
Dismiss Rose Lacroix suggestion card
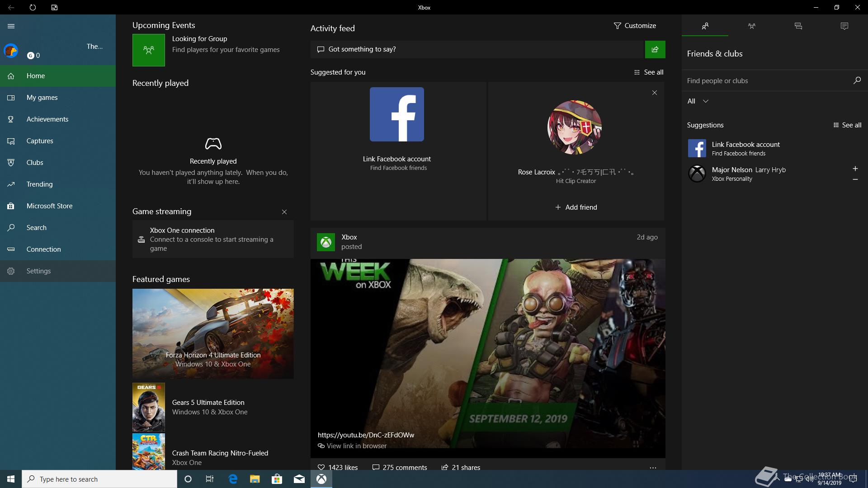pos(655,93)
